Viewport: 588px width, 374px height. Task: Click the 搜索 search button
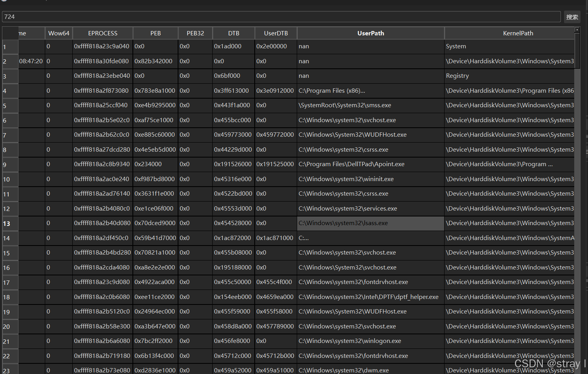pos(572,17)
